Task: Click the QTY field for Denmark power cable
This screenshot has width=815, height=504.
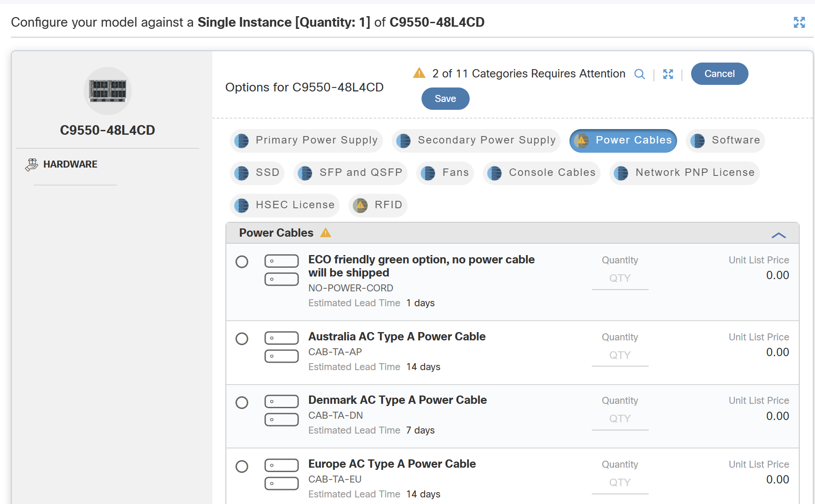Action: 620,419
